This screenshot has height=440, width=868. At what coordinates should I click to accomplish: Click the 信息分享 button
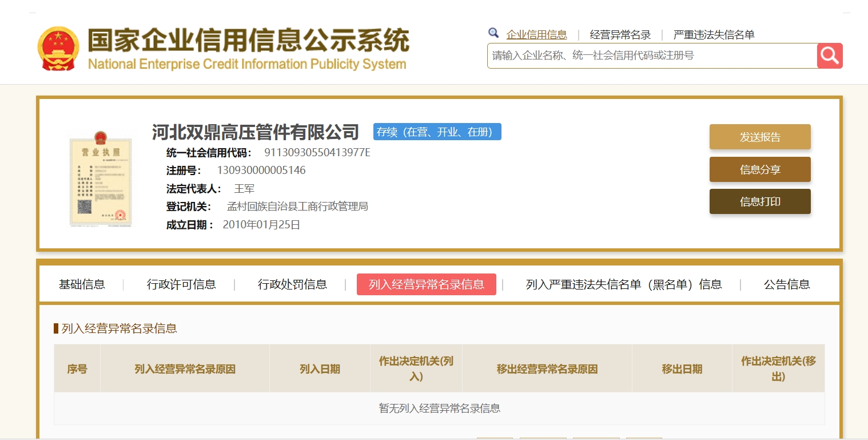pos(760,169)
